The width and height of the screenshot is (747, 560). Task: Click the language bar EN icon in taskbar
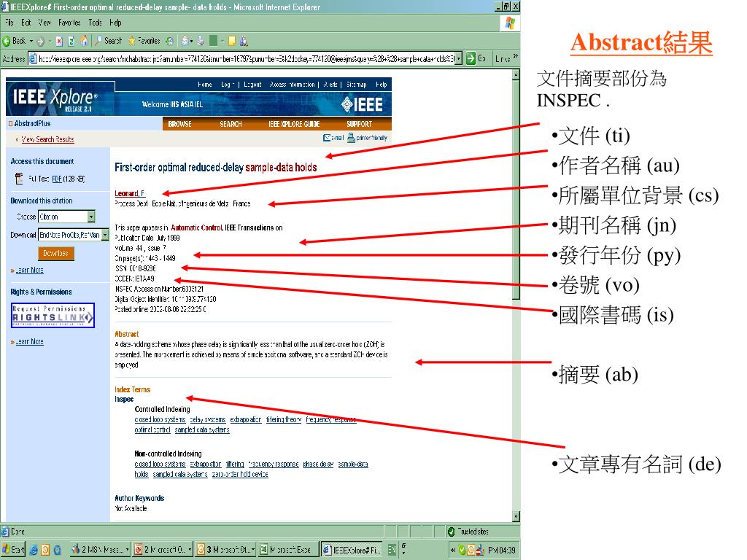click(x=392, y=550)
